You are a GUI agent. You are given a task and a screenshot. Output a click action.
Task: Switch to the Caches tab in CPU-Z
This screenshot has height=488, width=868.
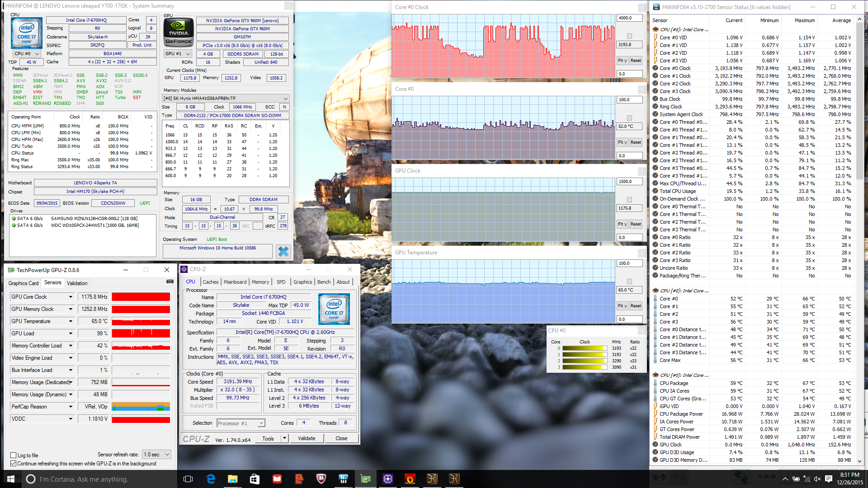(x=210, y=282)
